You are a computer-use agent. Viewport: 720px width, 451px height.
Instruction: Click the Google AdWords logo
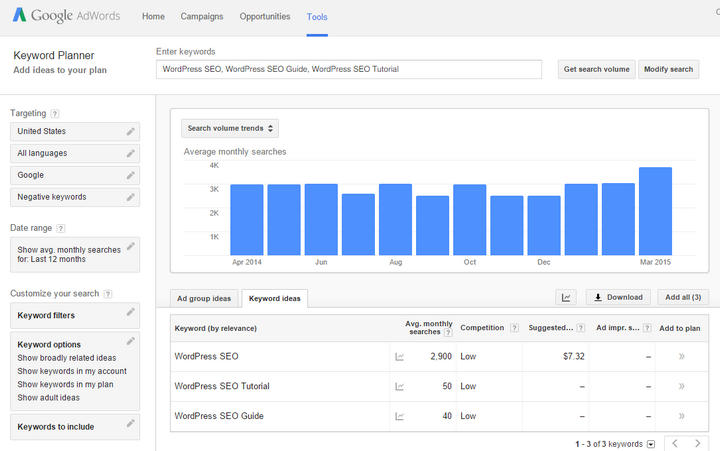[66, 16]
